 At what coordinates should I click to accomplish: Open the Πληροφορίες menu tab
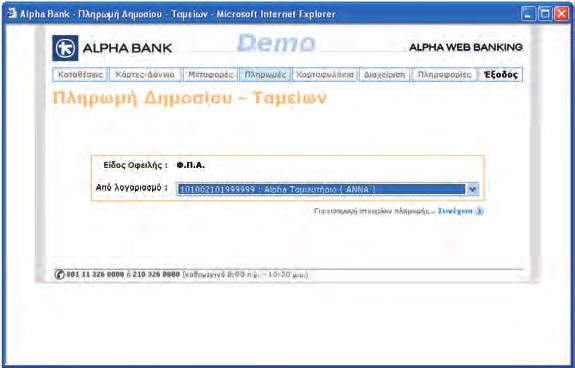tap(444, 75)
